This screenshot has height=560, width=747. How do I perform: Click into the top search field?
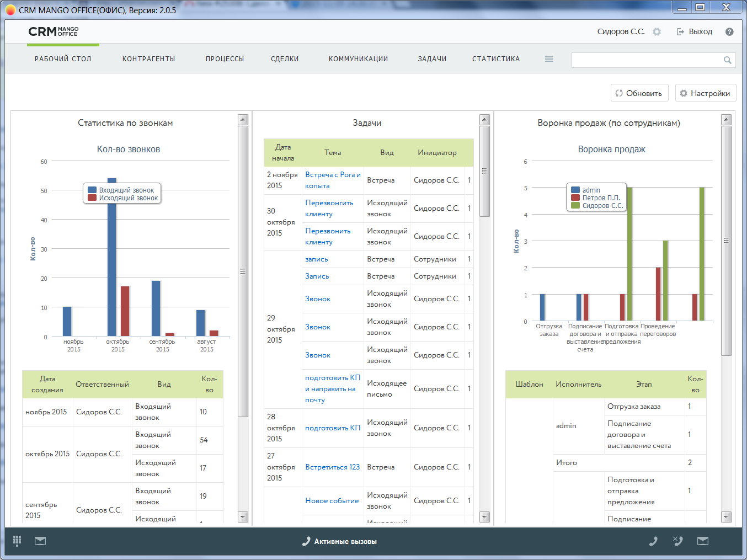pyautogui.click(x=647, y=60)
